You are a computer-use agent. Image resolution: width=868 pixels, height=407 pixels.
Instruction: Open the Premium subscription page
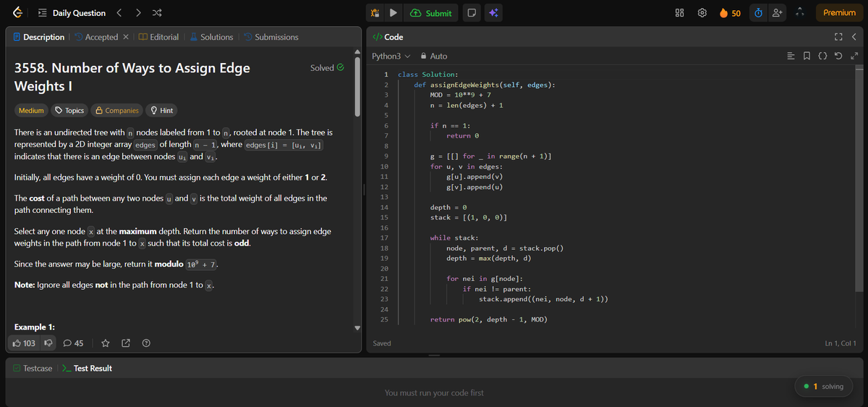[839, 13]
